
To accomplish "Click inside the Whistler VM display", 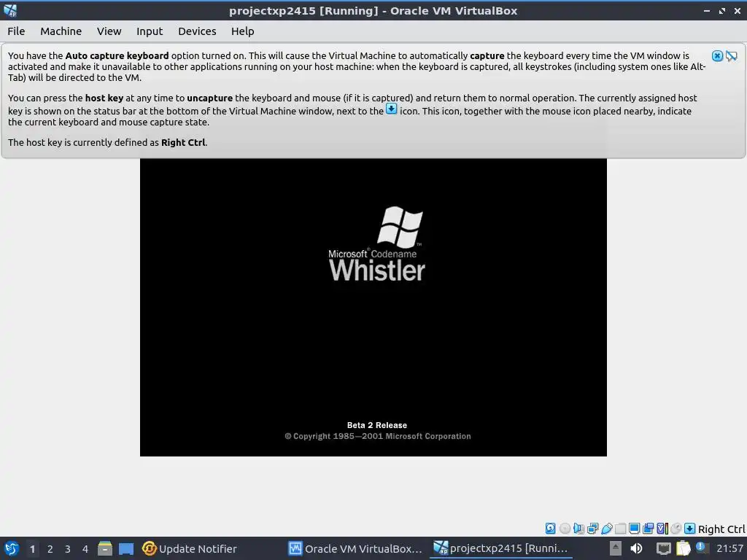I will [373, 308].
